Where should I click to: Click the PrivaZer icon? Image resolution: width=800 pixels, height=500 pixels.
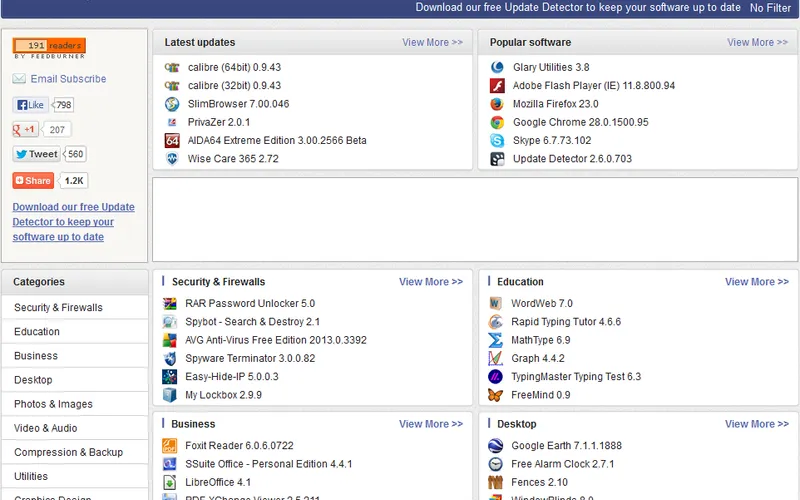[172, 122]
